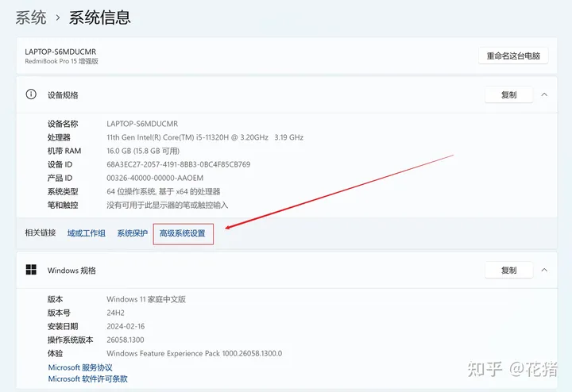Select the LAPTOP-S6MDUCMR name at top card
572x392 pixels.
(60, 52)
